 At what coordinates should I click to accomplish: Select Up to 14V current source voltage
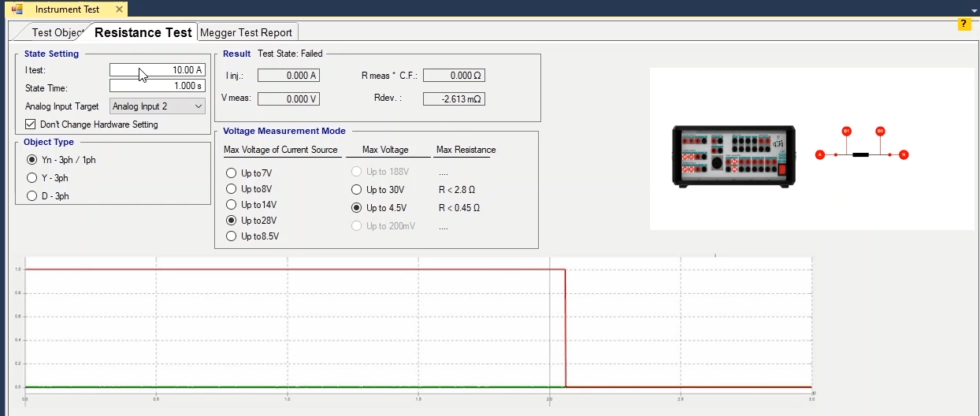tap(231, 205)
